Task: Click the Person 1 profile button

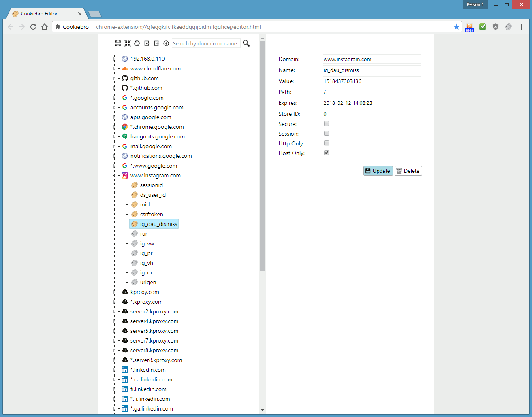Action: (x=475, y=4)
